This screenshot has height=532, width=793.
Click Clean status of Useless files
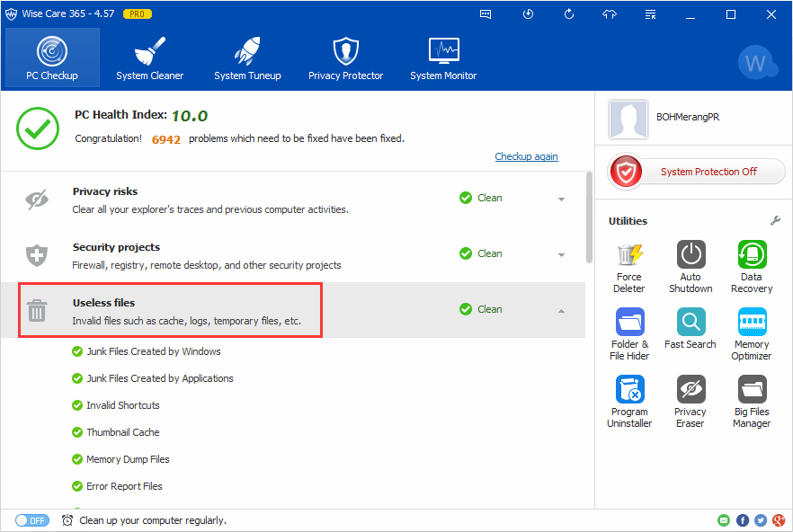[x=481, y=309]
